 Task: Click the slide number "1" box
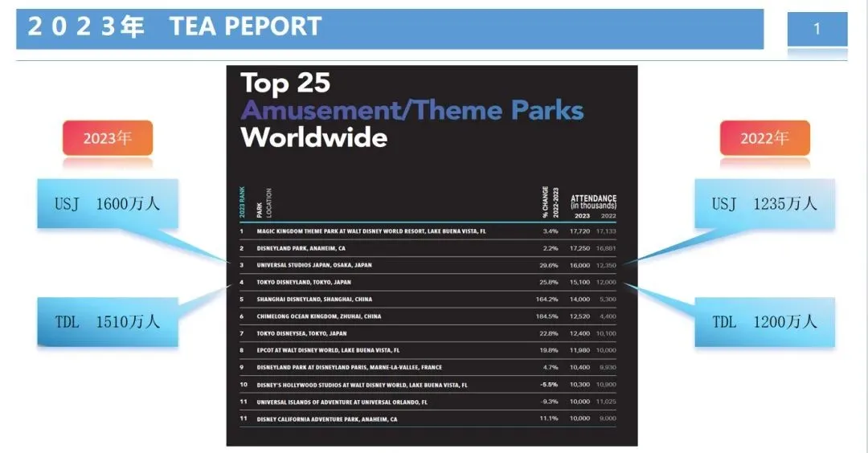point(817,29)
